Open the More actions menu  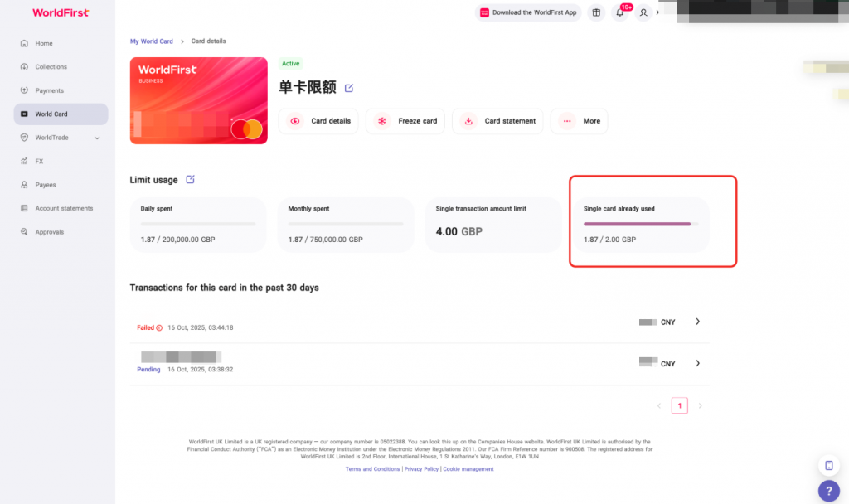tap(579, 121)
